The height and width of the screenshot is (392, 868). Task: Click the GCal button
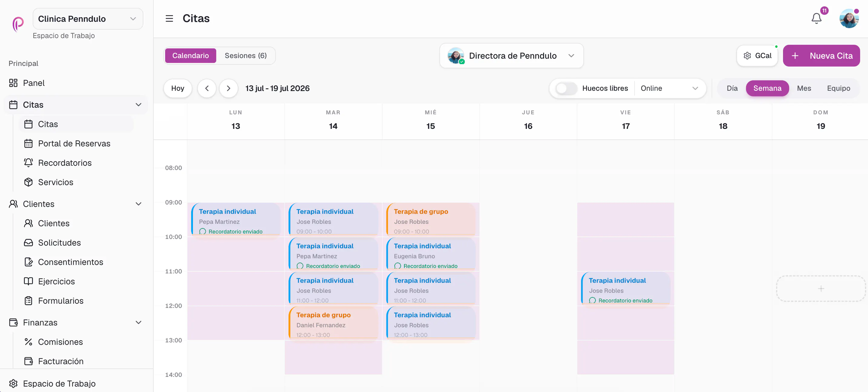pos(757,56)
